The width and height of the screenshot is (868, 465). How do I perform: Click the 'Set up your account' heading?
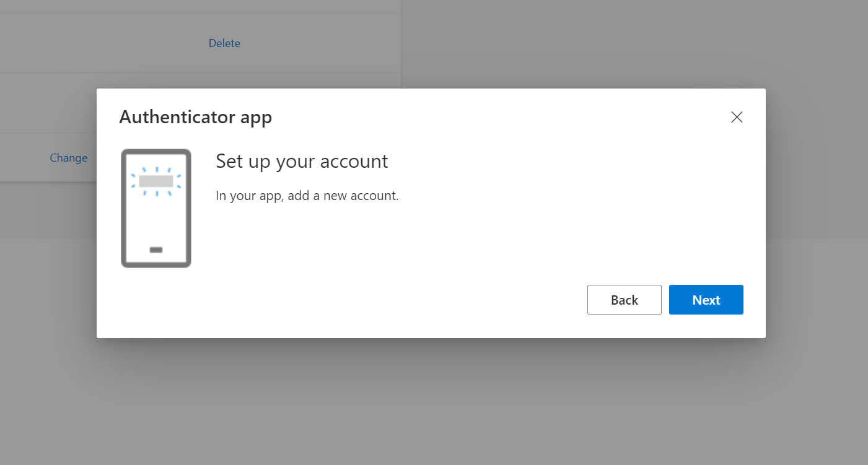302,162
